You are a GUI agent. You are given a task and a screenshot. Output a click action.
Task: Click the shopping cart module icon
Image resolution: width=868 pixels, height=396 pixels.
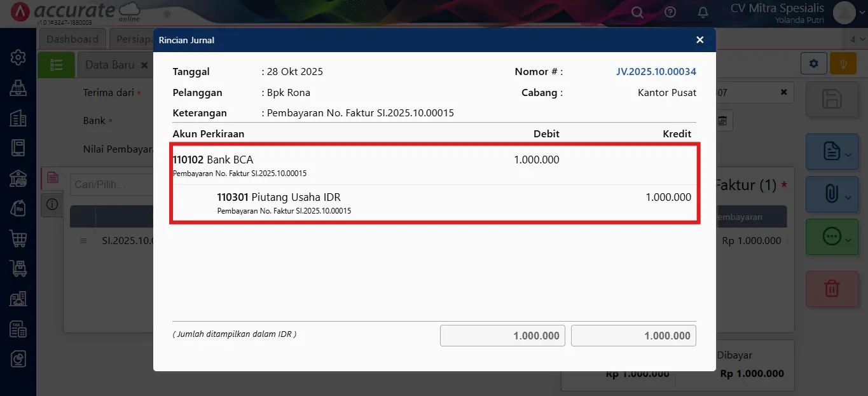coord(18,238)
